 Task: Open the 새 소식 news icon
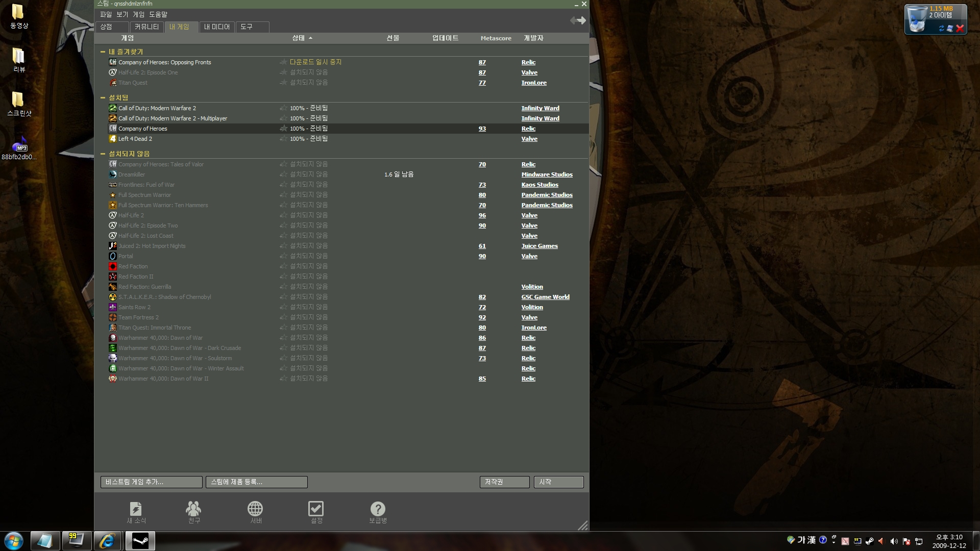coord(136,509)
